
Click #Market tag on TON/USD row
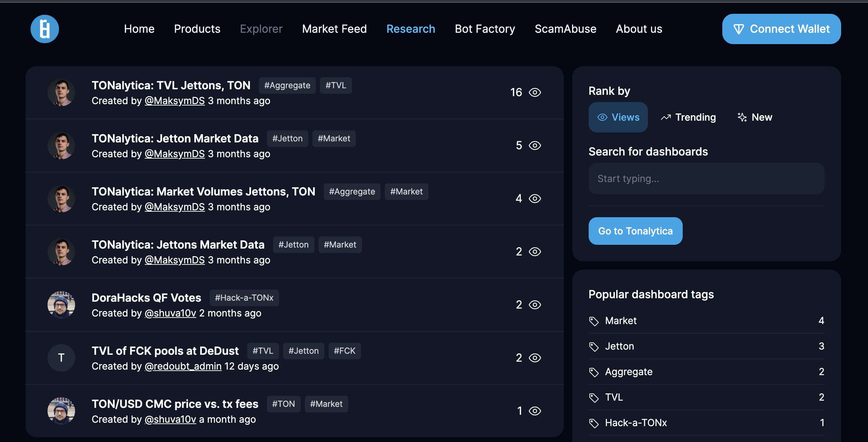click(327, 404)
